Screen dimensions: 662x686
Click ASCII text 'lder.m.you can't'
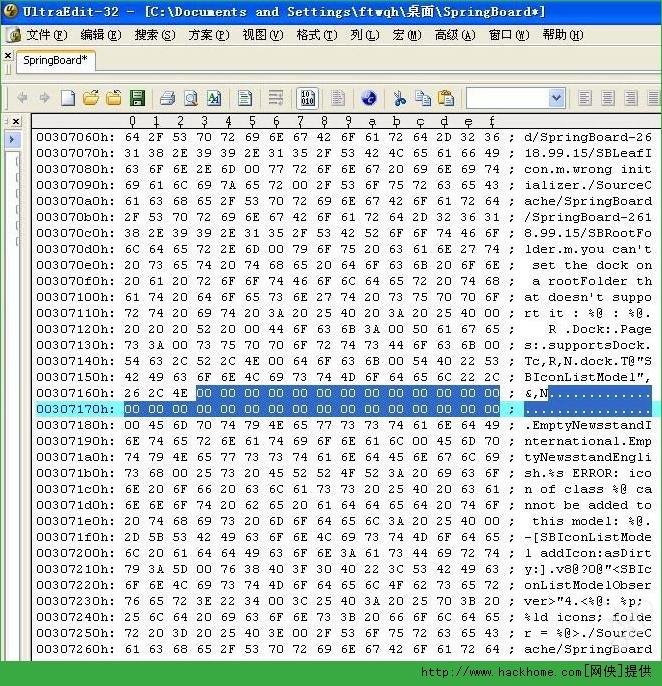click(x=588, y=249)
